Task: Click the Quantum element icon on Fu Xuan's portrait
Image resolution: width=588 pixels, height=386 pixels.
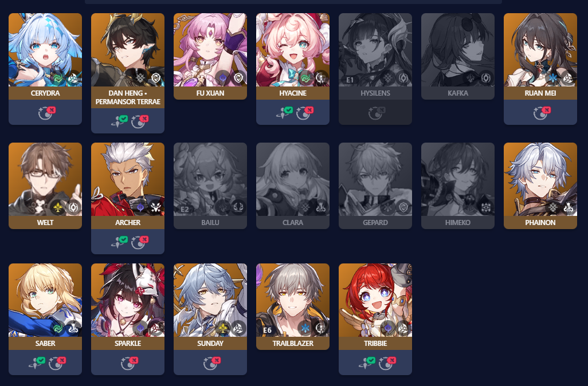Action: [223, 77]
